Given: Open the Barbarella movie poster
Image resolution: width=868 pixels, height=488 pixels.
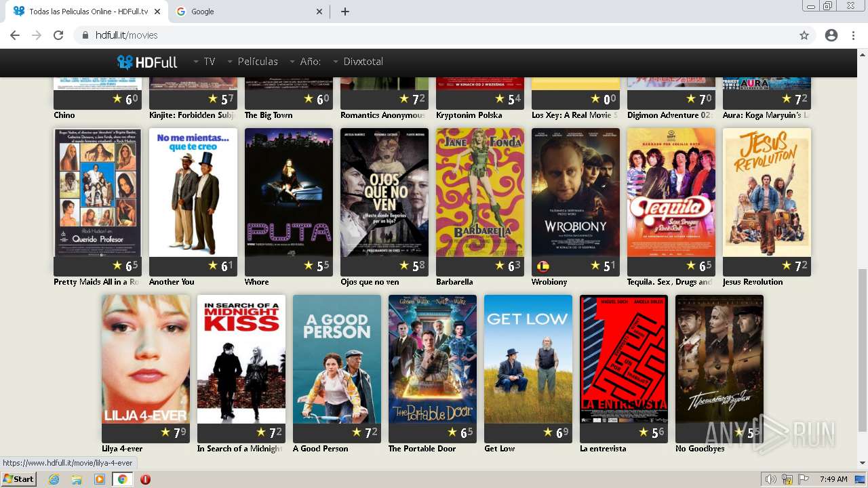Looking at the screenshot, I should tap(480, 192).
